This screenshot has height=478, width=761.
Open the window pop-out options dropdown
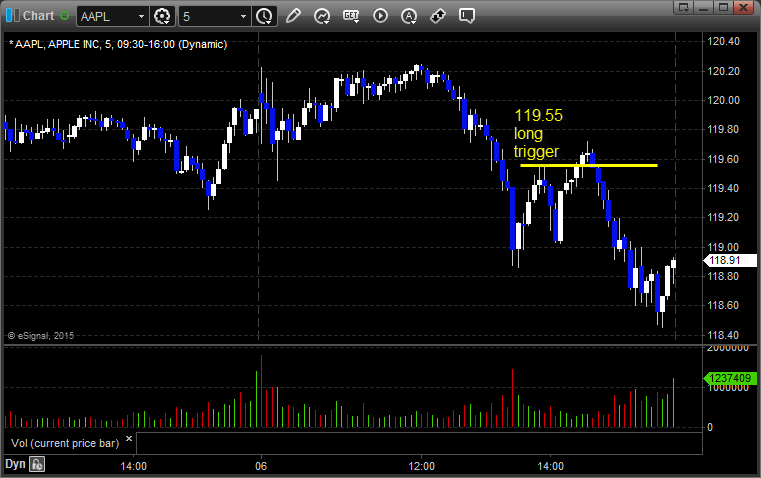pyautogui.click(x=684, y=7)
